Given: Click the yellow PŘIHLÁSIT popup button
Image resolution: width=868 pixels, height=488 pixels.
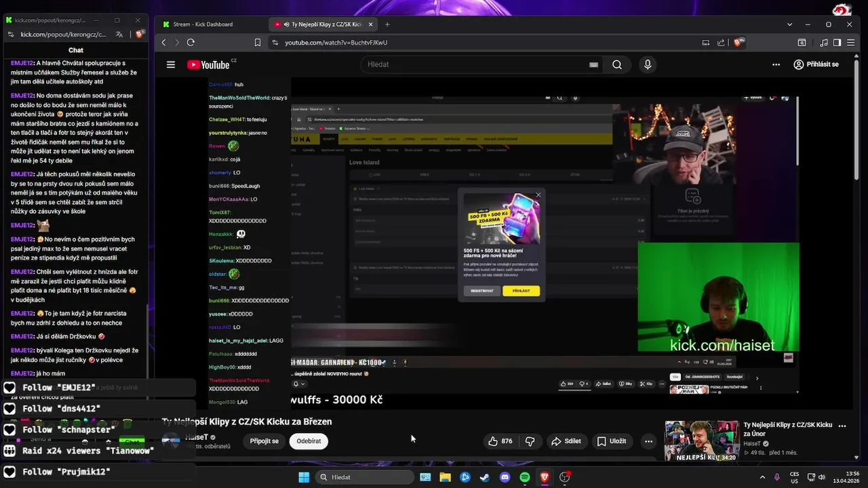Looking at the screenshot, I should [521, 291].
